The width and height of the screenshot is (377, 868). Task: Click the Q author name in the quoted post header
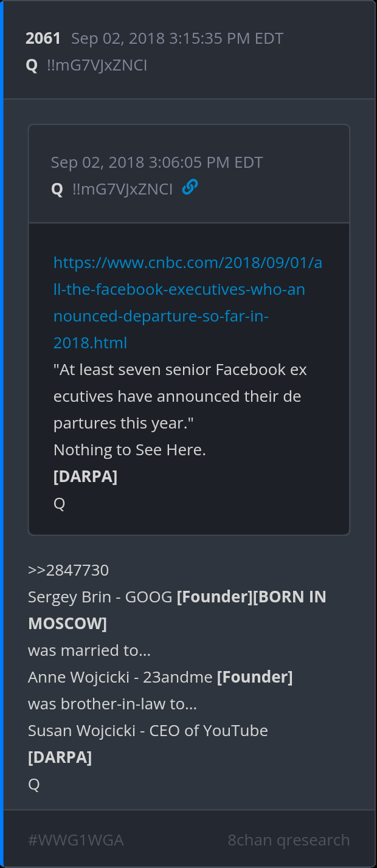57,190
